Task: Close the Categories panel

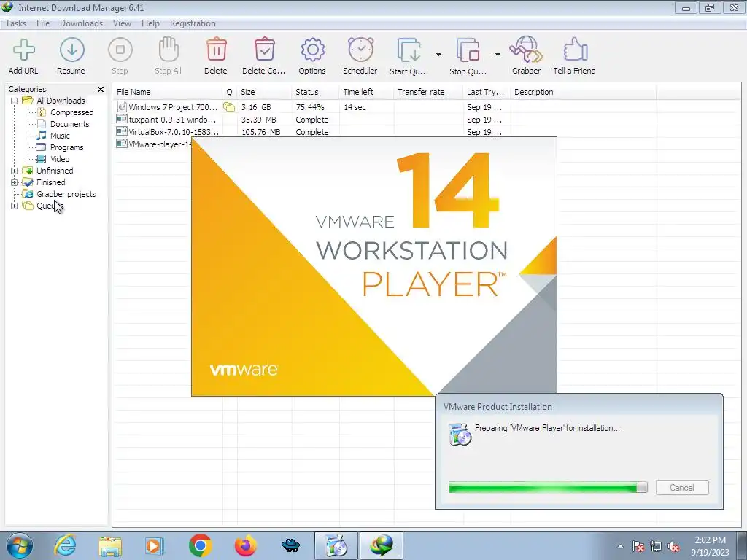Action: (101, 89)
